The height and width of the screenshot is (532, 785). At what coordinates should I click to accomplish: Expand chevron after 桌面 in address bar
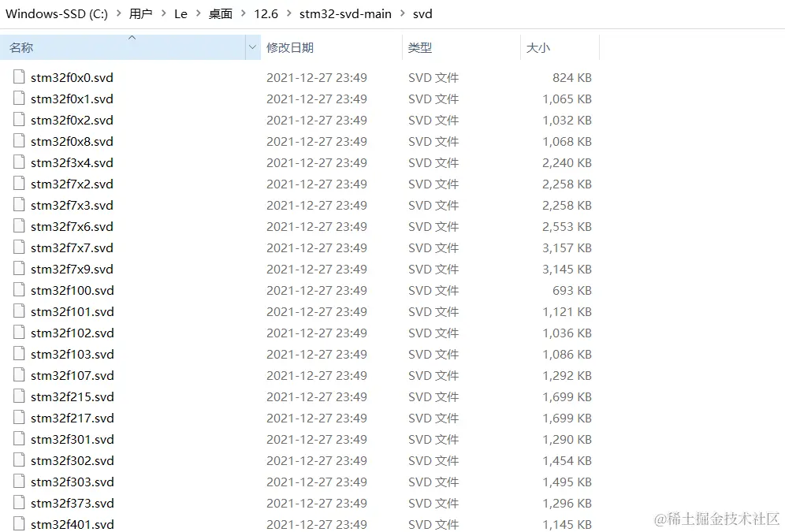(x=244, y=13)
